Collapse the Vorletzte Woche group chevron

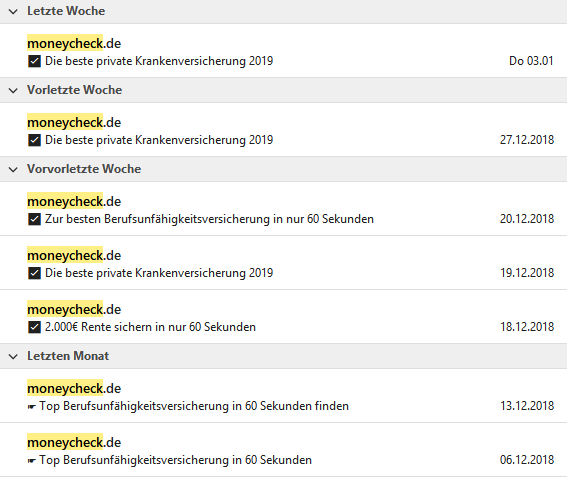coord(13,90)
